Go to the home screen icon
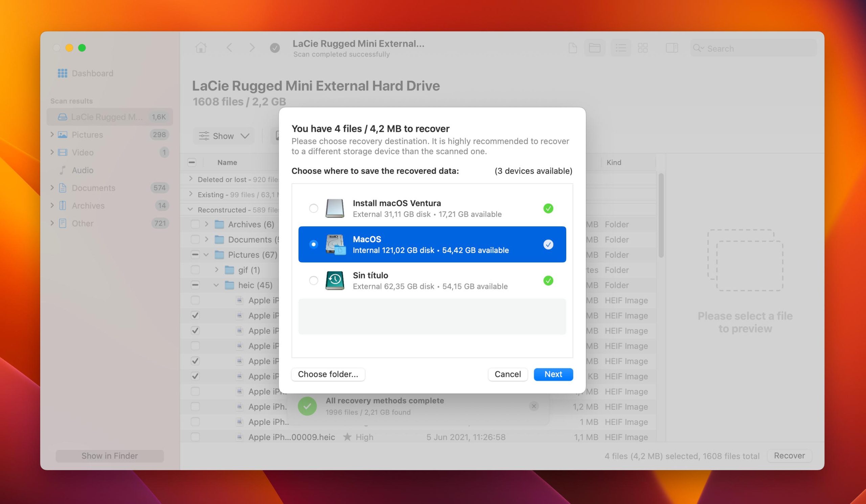The height and width of the screenshot is (504, 866). point(201,48)
